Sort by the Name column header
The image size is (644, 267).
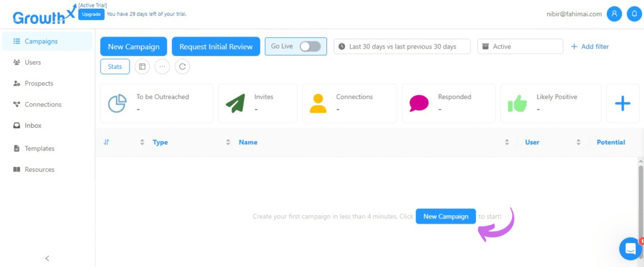[x=248, y=142]
